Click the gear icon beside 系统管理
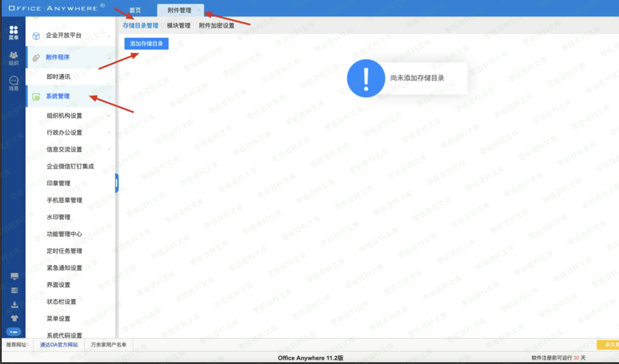 click(36, 96)
